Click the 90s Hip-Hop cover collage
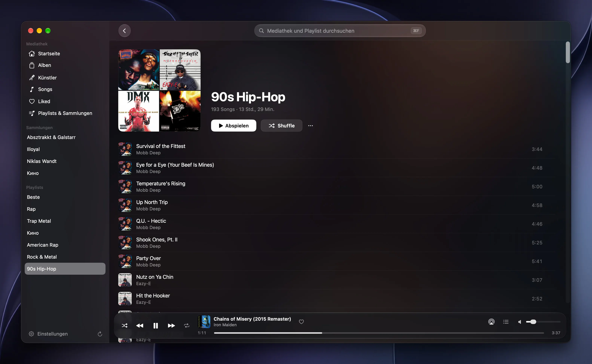 159,90
